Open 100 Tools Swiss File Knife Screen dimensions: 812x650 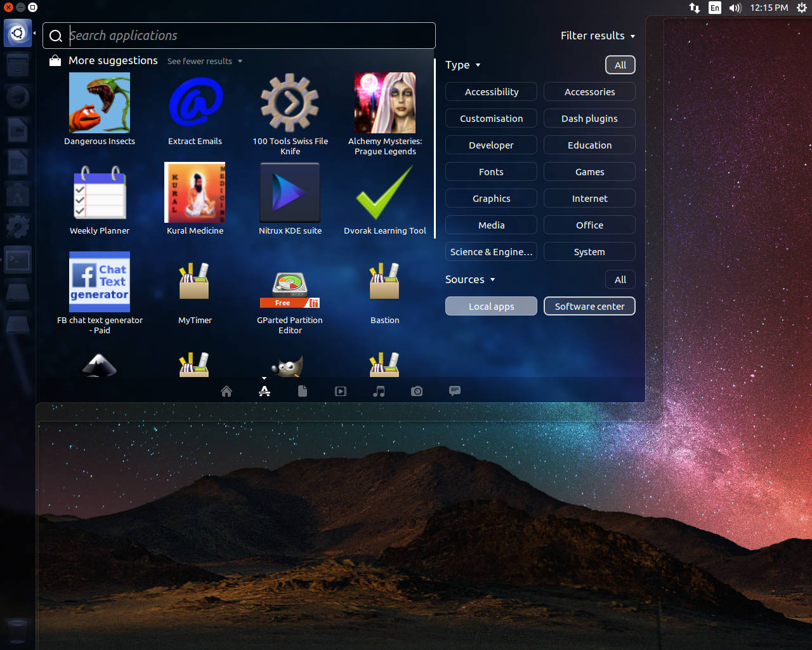[x=290, y=114]
